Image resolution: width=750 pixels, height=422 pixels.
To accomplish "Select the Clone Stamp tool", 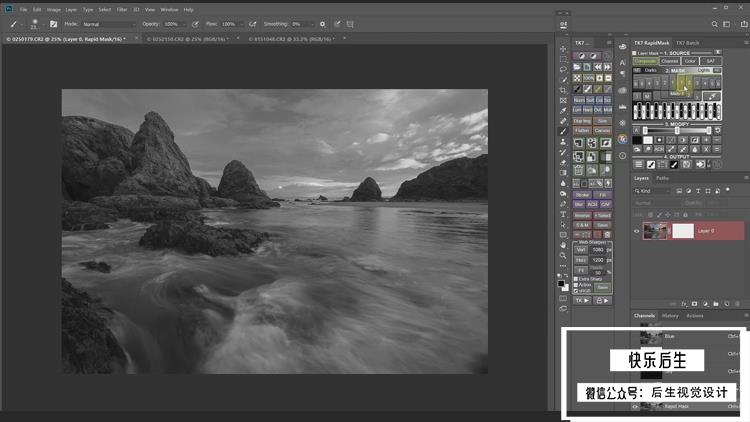I will click(x=563, y=142).
